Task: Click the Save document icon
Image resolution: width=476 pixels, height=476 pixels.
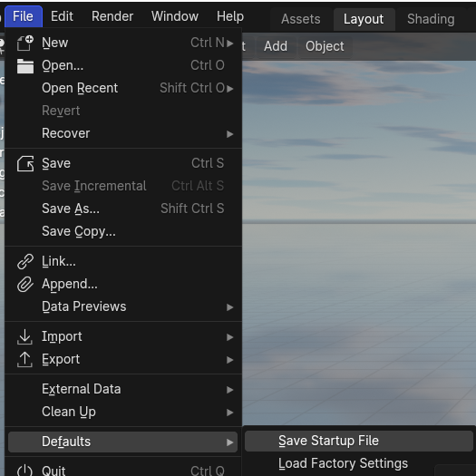Action: [25, 163]
